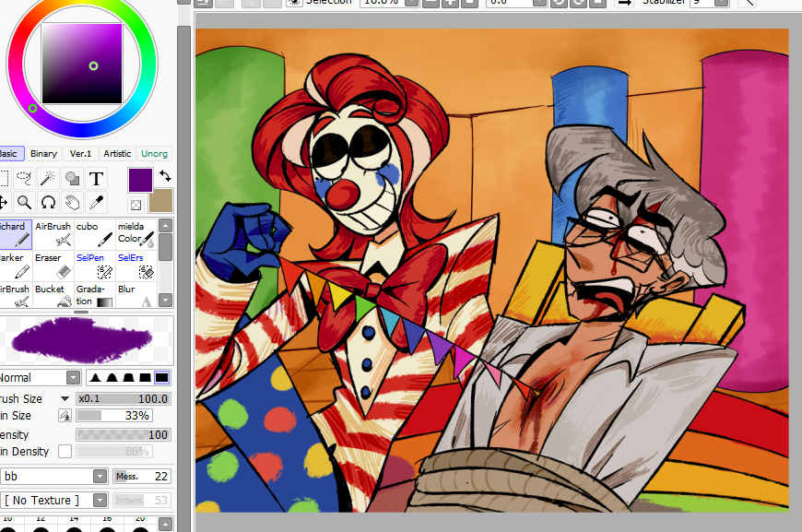Screen dimensions: 802x532
Task: Choose the Blur tool
Action: click(x=136, y=295)
